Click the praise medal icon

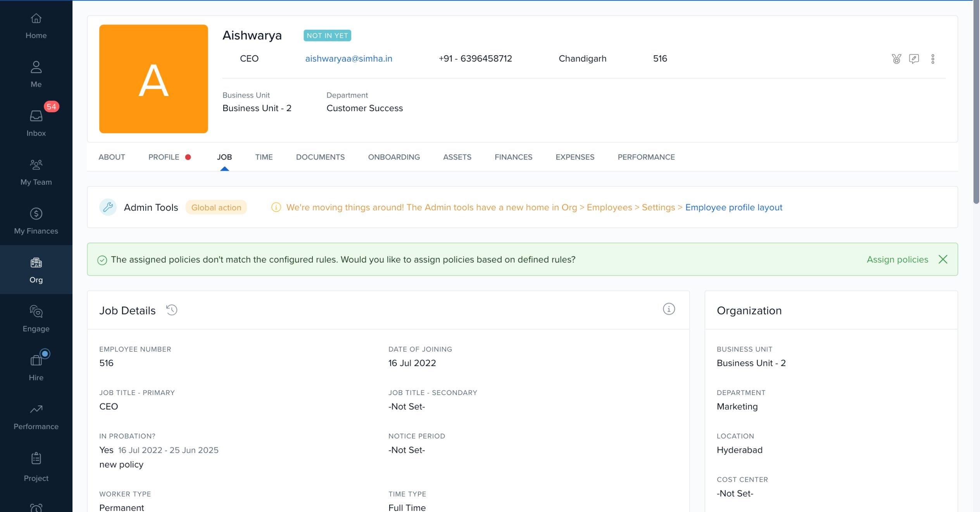point(896,59)
